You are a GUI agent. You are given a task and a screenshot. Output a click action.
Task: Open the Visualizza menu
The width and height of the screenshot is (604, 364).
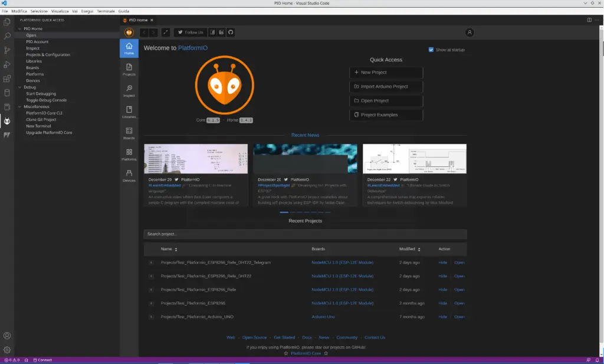pos(60,11)
